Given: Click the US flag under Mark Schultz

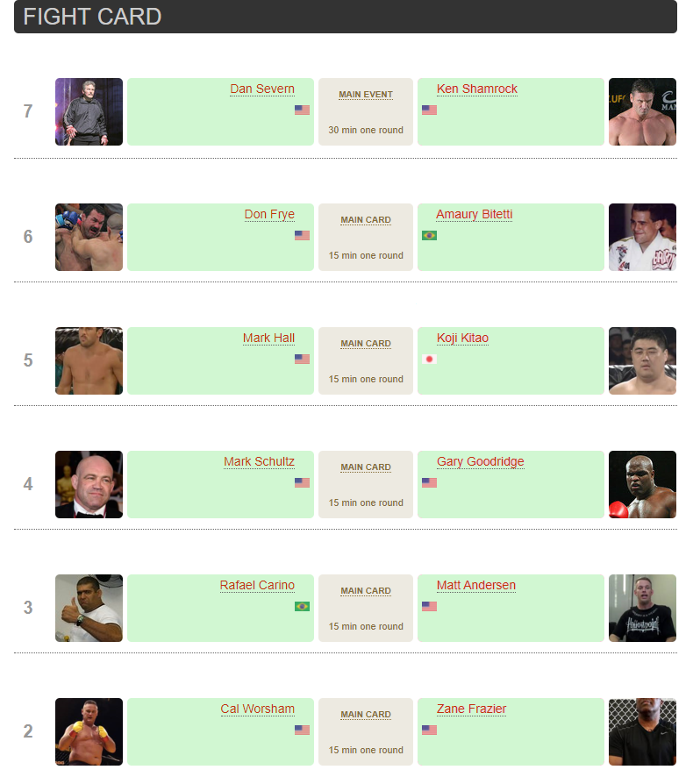Looking at the screenshot, I should pos(302,482).
